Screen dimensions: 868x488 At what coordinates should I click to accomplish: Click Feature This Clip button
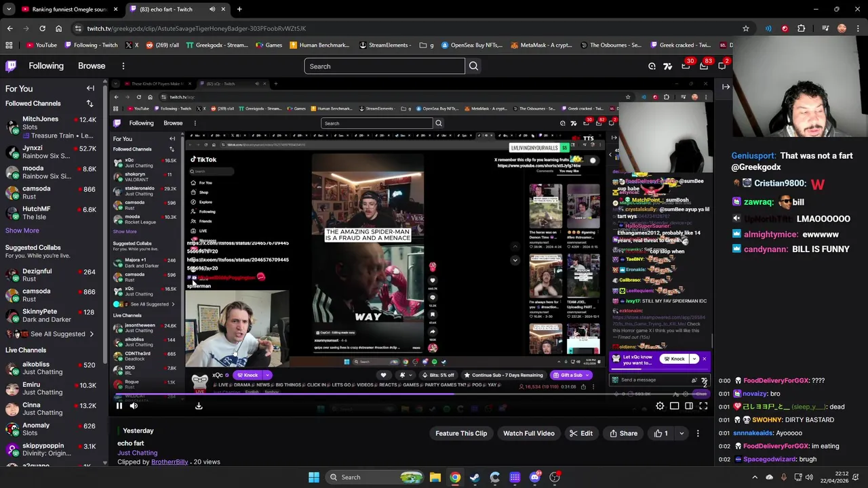(x=461, y=433)
